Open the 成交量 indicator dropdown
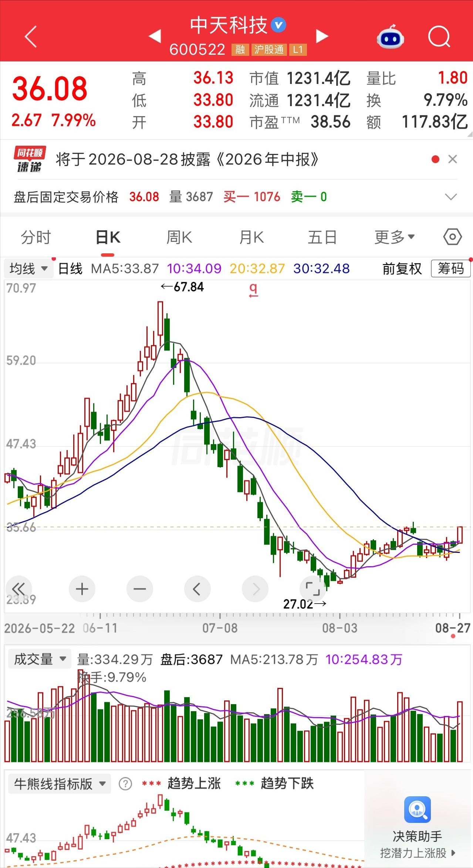This screenshot has height=868, width=473. coord(39,659)
